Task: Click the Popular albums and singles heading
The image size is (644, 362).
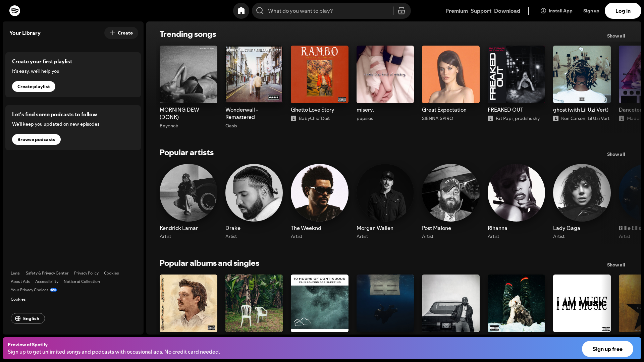Action: pyautogui.click(x=209, y=263)
